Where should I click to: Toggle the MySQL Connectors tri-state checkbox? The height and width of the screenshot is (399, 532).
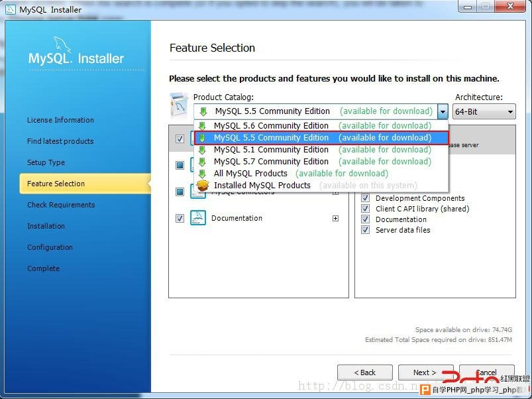point(180,192)
